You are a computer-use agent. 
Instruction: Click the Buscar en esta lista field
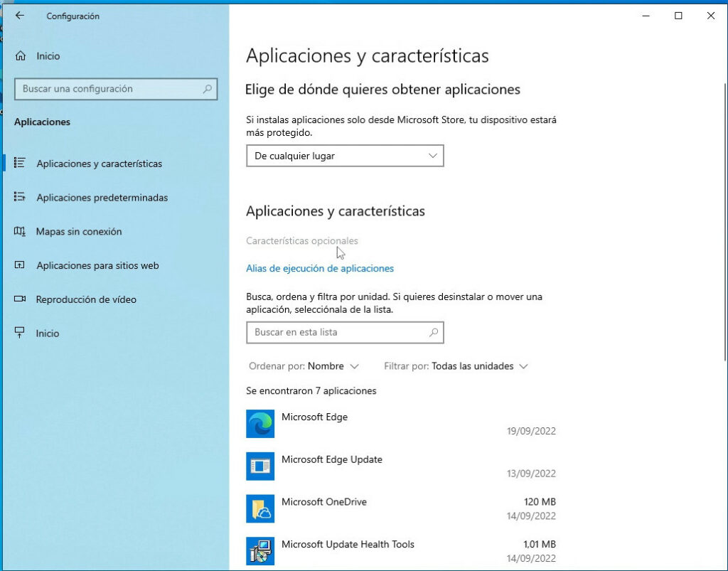[x=338, y=332]
